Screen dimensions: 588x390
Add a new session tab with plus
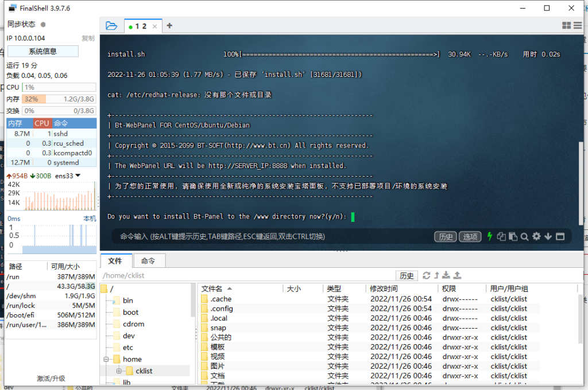(169, 25)
